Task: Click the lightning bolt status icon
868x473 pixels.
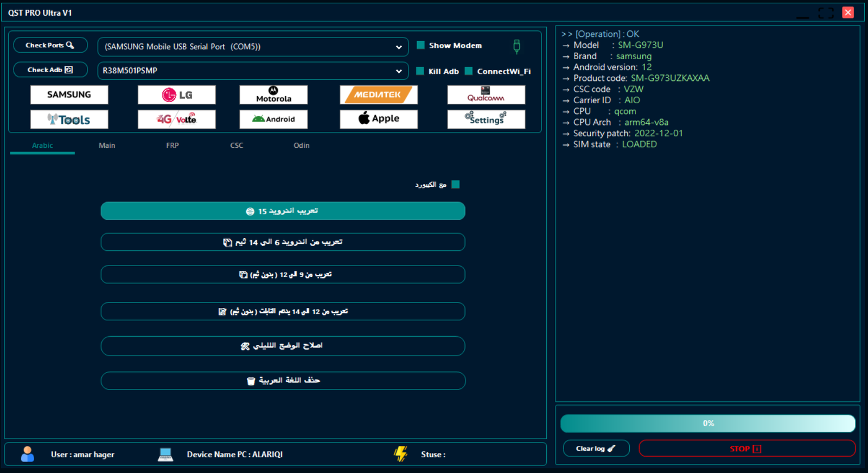Action: click(x=401, y=454)
